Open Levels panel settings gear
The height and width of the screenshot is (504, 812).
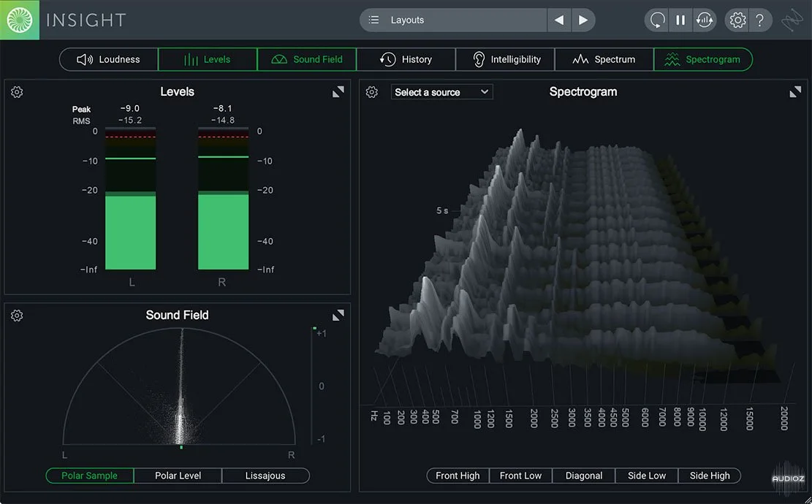pyautogui.click(x=17, y=92)
